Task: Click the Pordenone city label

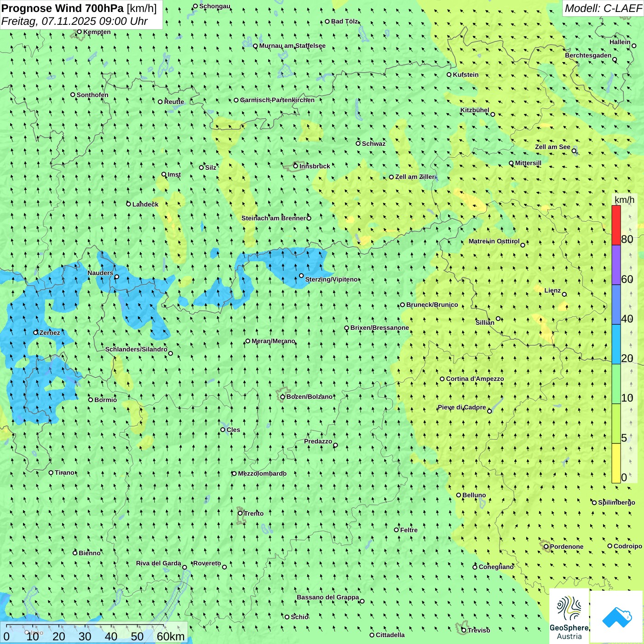Action: coord(567,546)
